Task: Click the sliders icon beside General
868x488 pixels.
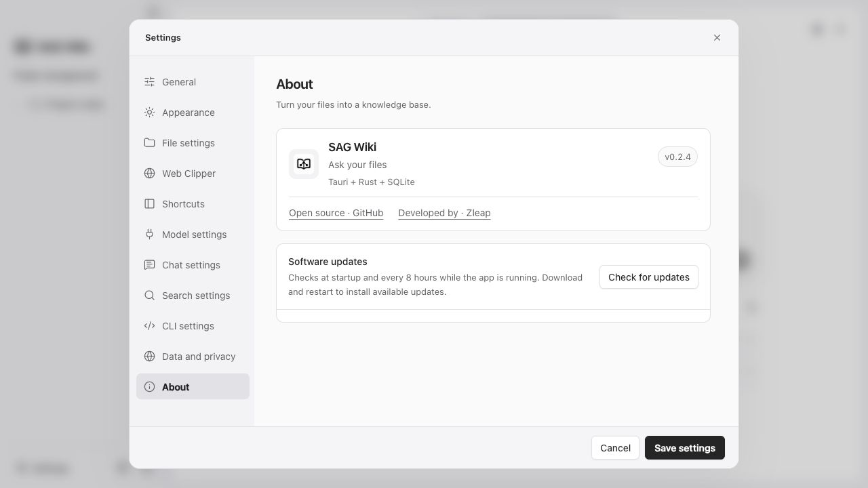Action: click(149, 82)
